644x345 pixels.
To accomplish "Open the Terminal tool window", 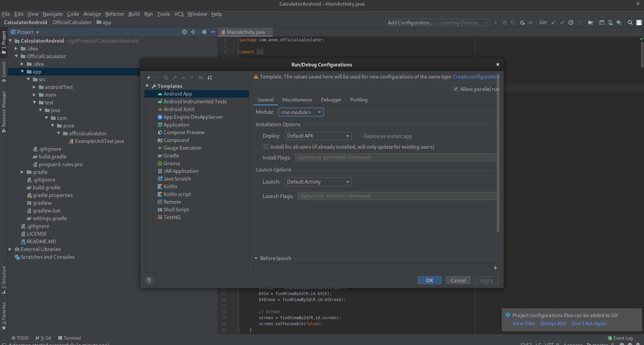I will (x=69, y=338).
